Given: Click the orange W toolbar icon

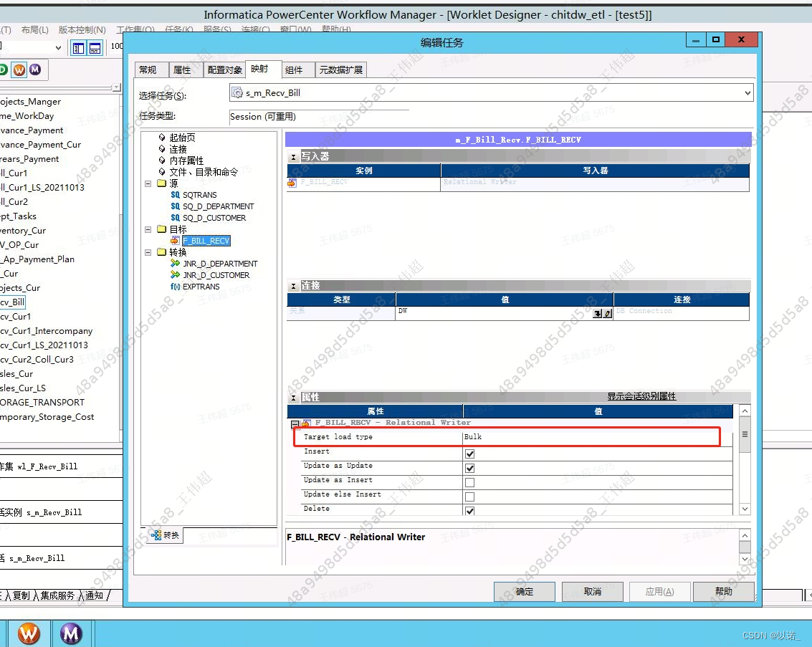Looking at the screenshot, I should [x=19, y=70].
